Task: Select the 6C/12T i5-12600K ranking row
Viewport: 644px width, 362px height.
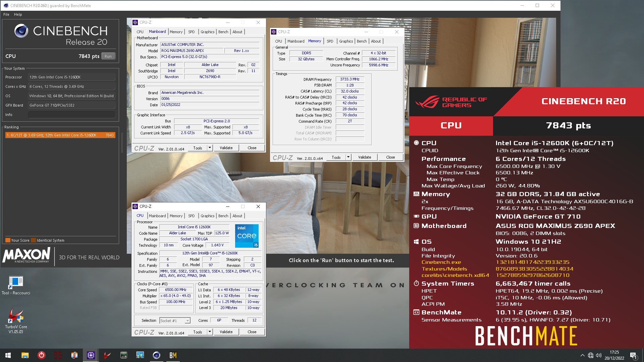Action: pyautogui.click(x=60, y=135)
